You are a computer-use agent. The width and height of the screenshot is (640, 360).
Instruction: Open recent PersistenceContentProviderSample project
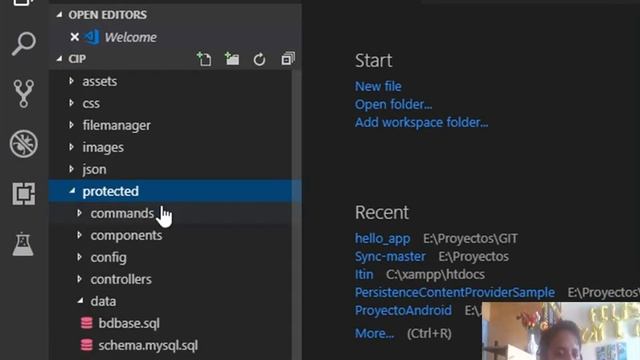455,292
